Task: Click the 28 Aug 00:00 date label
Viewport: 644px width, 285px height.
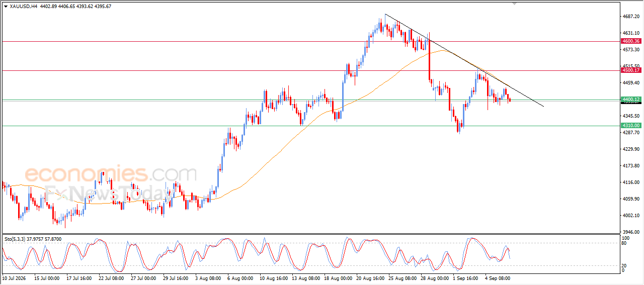Action: [434, 277]
